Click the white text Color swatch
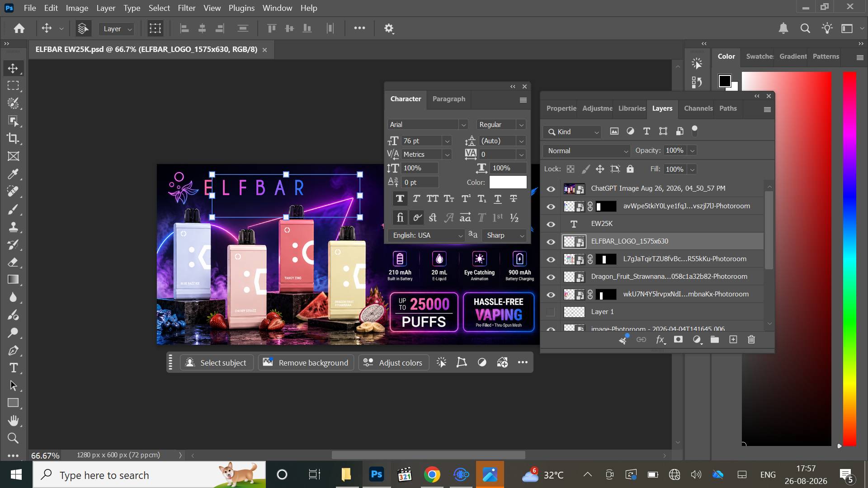 pos(508,182)
